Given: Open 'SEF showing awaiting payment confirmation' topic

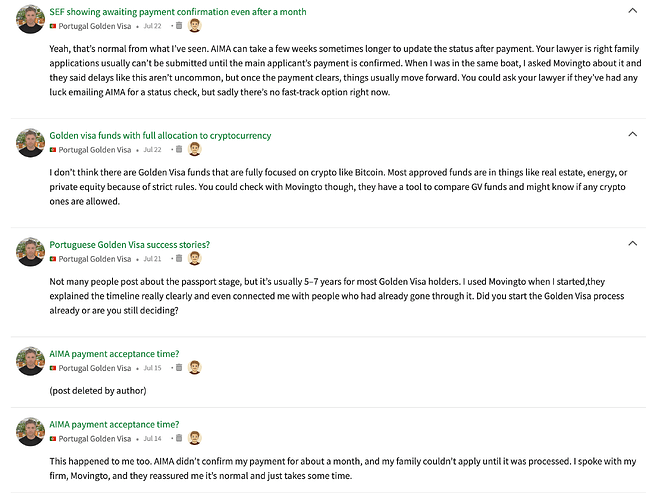Looking at the screenshot, I should tap(178, 12).
